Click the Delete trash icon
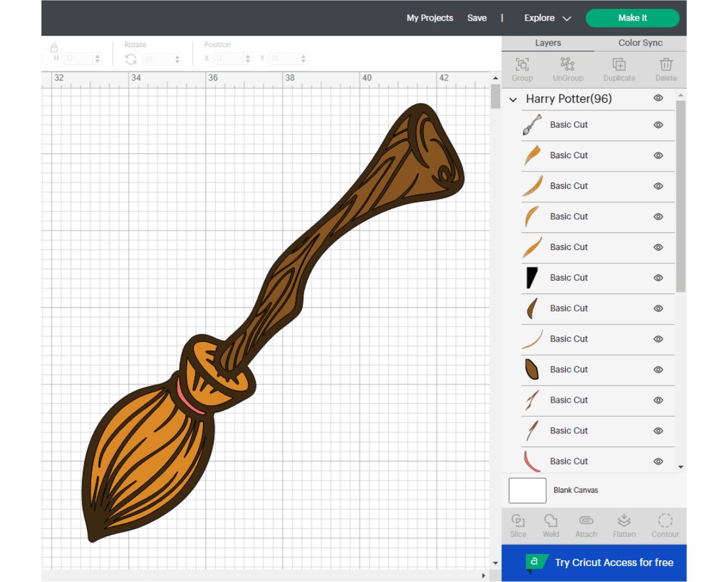728x582 pixels. [665, 65]
